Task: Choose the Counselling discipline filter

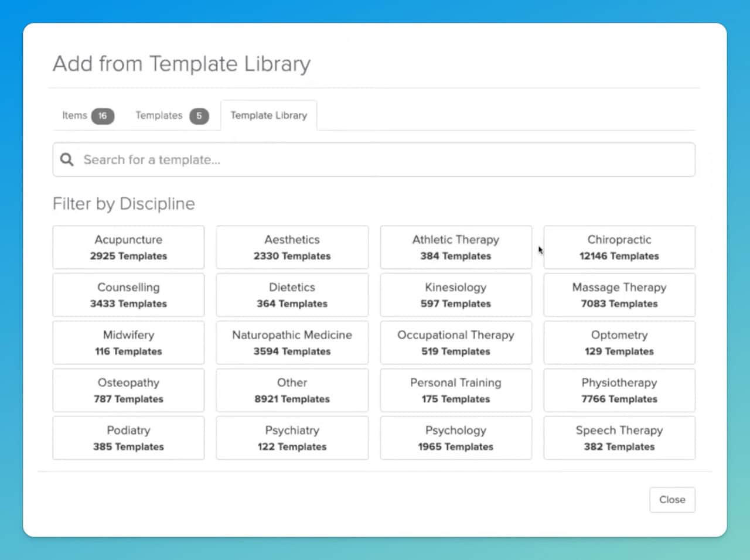Action: (128, 295)
